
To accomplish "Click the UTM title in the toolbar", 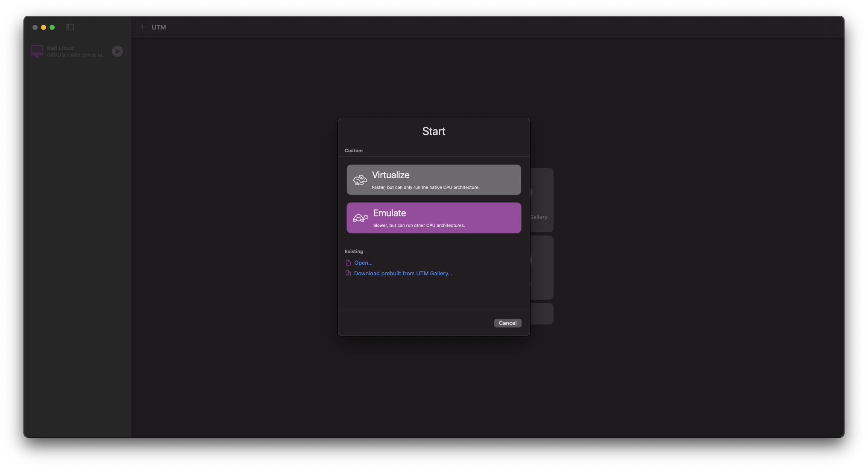I will [x=158, y=27].
